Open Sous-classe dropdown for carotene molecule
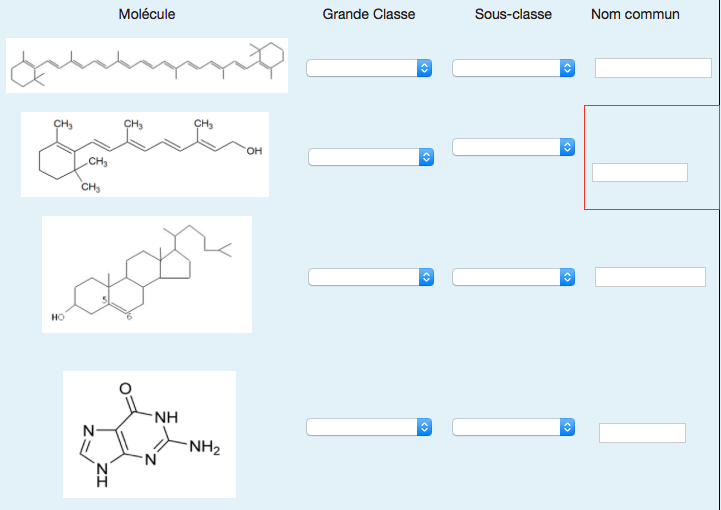The width and height of the screenshot is (721, 510). pos(514,68)
